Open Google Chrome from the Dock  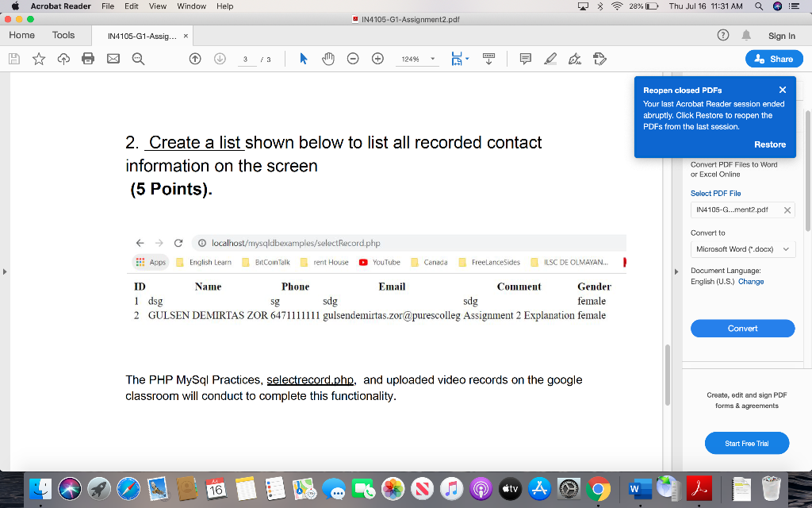click(x=599, y=489)
